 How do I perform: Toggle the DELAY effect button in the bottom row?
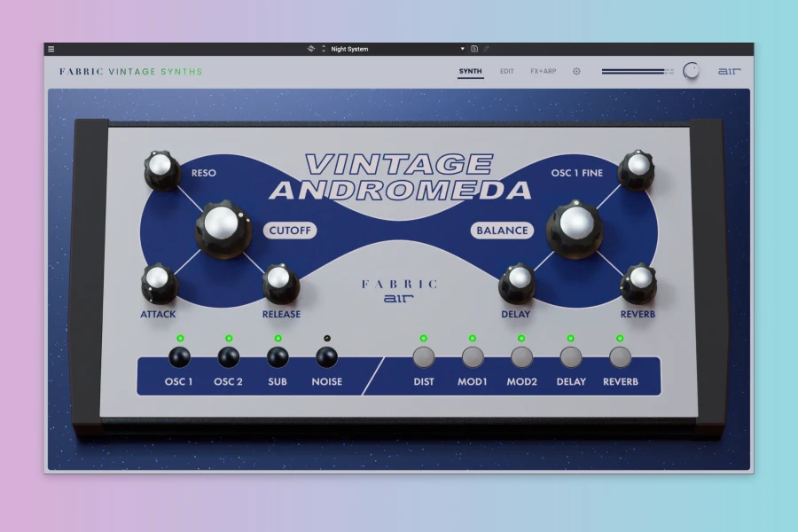pyautogui.click(x=571, y=356)
